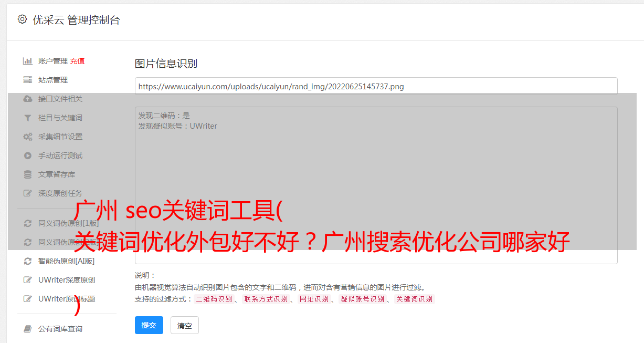Open 账户管理 menu item
Screen dimensions: 644x343
[53, 61]
